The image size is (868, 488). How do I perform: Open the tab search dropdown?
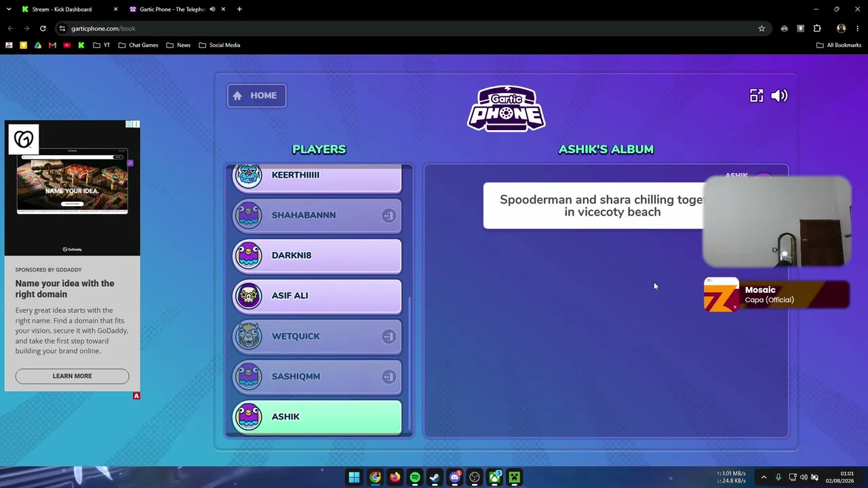click(x=9, y=9)
